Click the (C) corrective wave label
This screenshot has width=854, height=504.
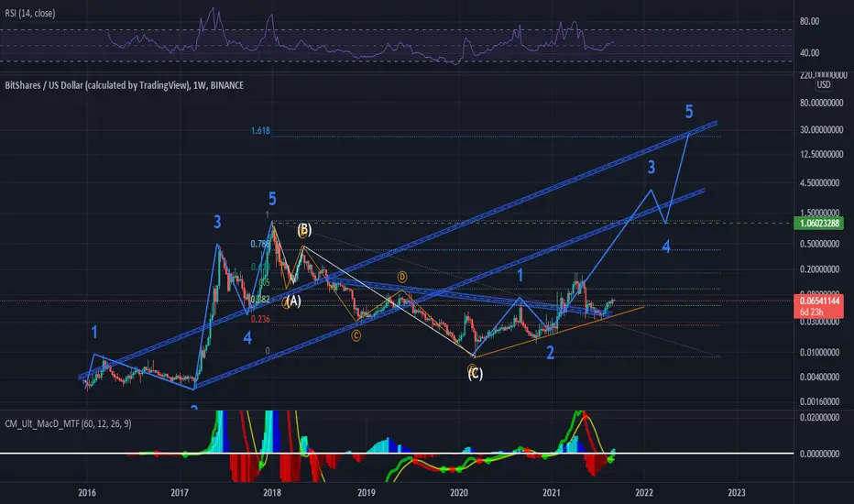[476, 374]
